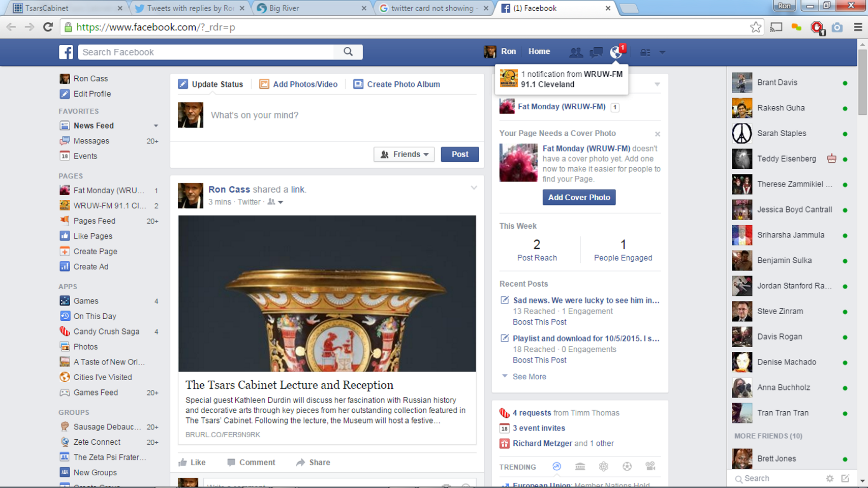This screenshot has height=488, width=868.
Task: Open privacy shortcuts lock icon
Action: 645,52
